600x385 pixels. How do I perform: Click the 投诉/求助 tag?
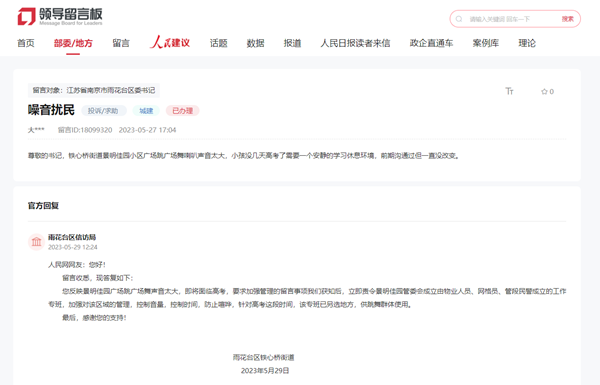(103, 111)
